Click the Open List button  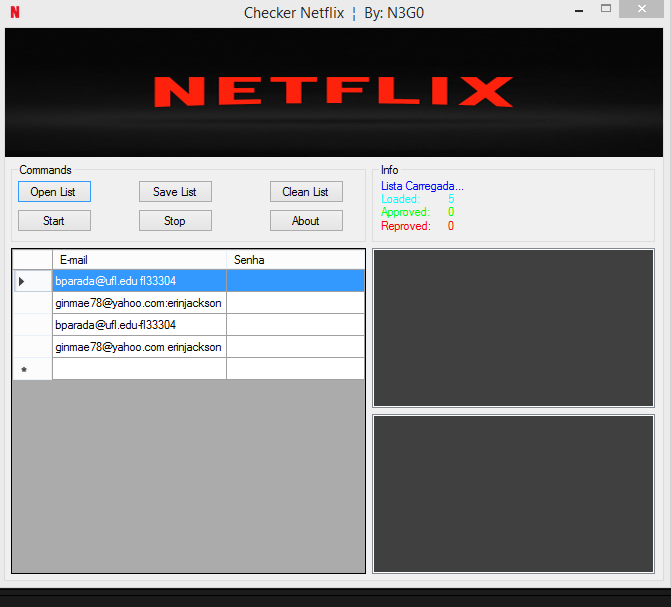(x=54, y=191)
